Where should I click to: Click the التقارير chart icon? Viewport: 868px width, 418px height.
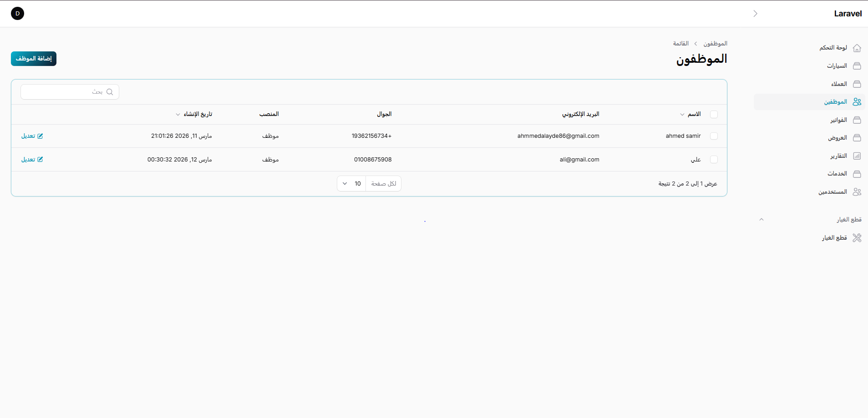[857, 156]
